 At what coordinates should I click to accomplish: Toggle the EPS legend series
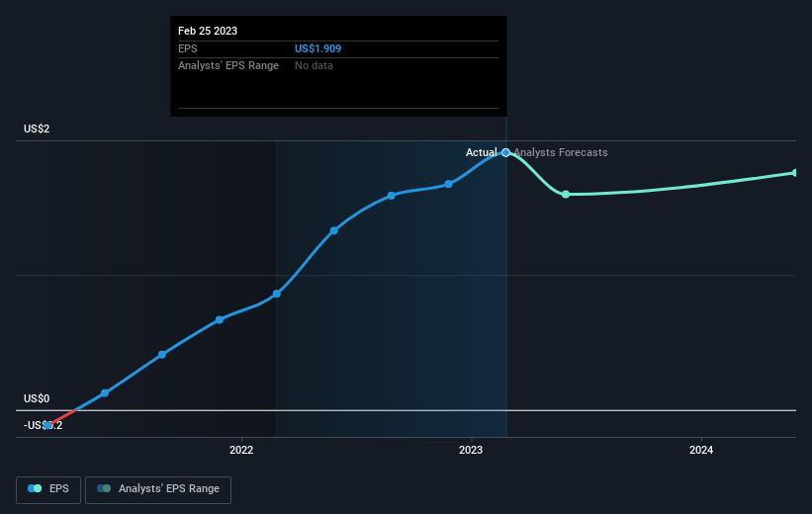tap(48, 489)
